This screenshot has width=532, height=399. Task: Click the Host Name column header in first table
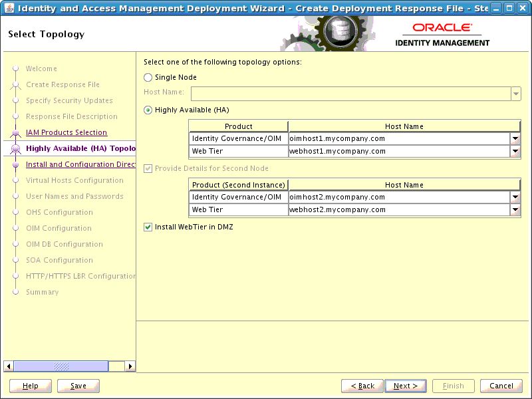pyautogui.click(x=404, y=126)
